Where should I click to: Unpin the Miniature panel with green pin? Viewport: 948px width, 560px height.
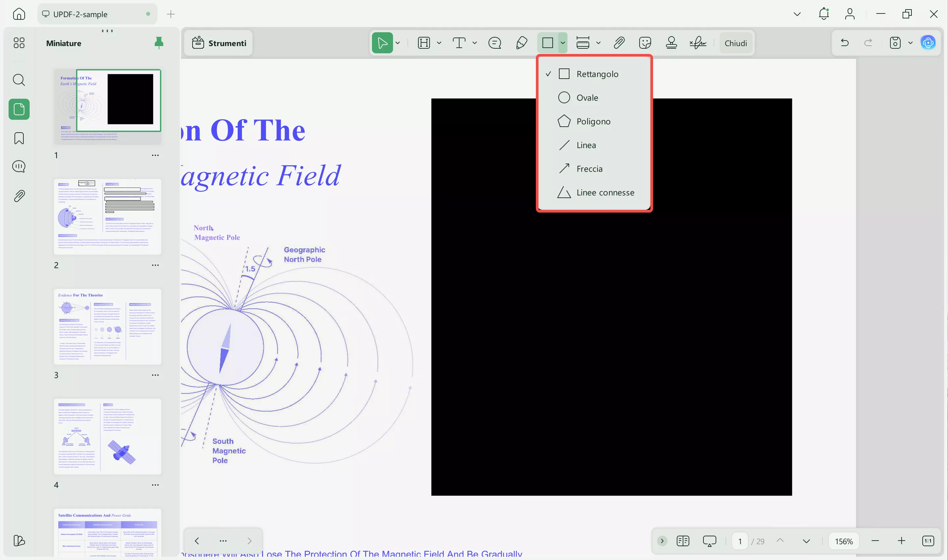pyautogui.click(x=159, y=43)
